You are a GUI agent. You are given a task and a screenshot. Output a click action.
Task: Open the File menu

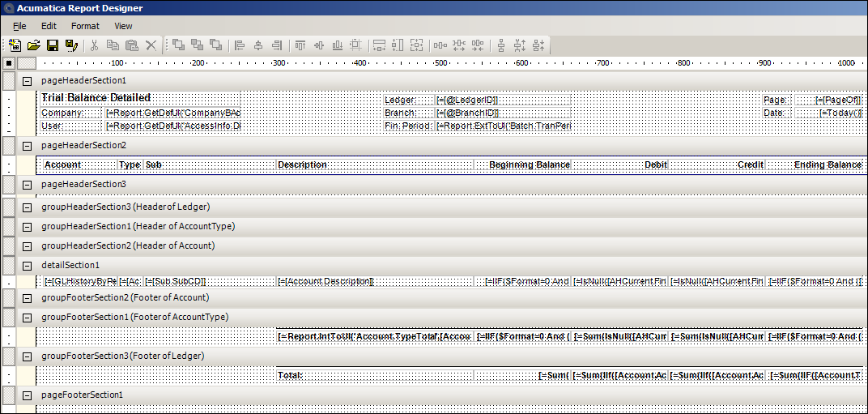pos(19,26)
